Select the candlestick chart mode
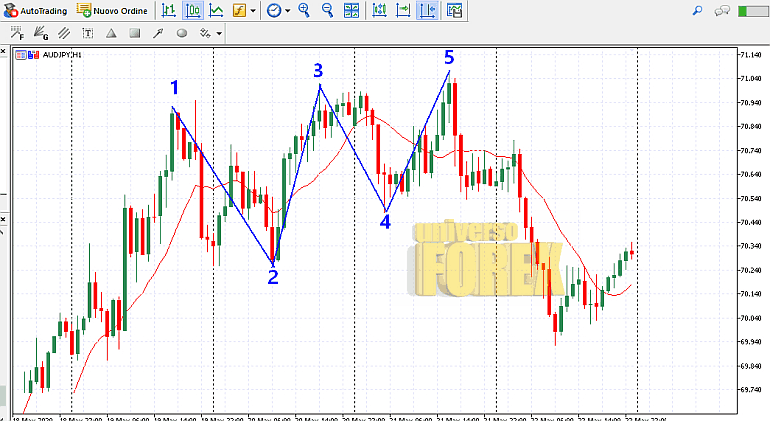Screen dimensions: 770x421 tap(192, 11)
